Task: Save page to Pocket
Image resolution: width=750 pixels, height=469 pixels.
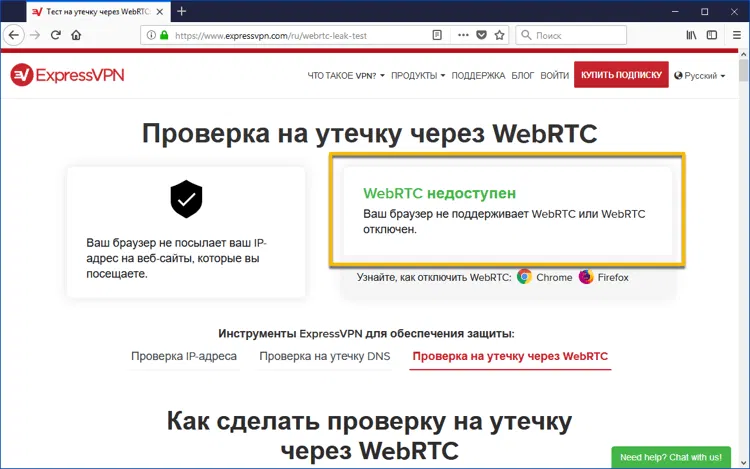Action: click(482, 35)
